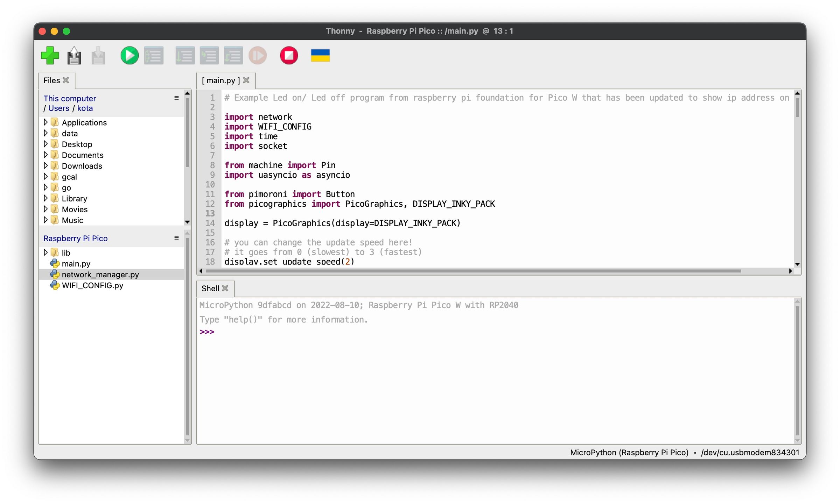The image size is (840, 504).
Task: Click the Users breadcrumb link
Action: [x=58, y=108]
